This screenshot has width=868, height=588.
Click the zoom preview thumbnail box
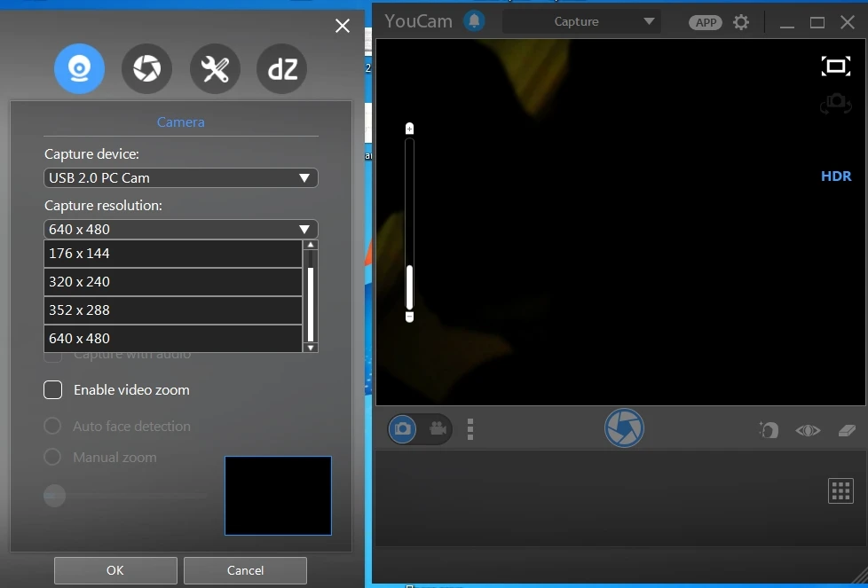tap(278, 496)
